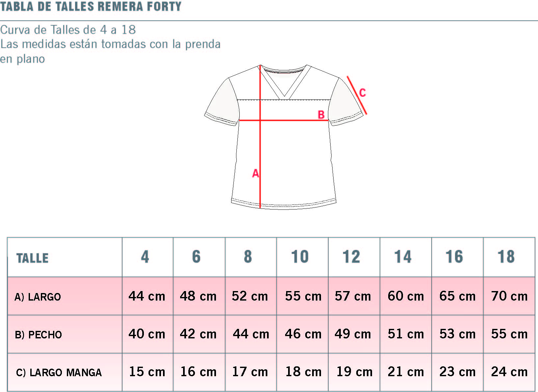The width and height of the screenshot is (538, 392).
Task: Click the C) LARGO MANGA row label
Action: click(59, 372)
